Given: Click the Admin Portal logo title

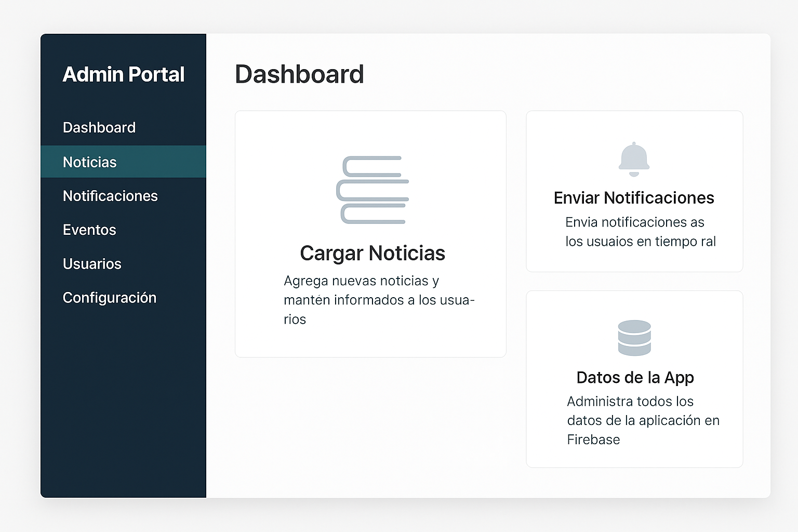Looking at the screenshot, I should [x=124, y=74].
